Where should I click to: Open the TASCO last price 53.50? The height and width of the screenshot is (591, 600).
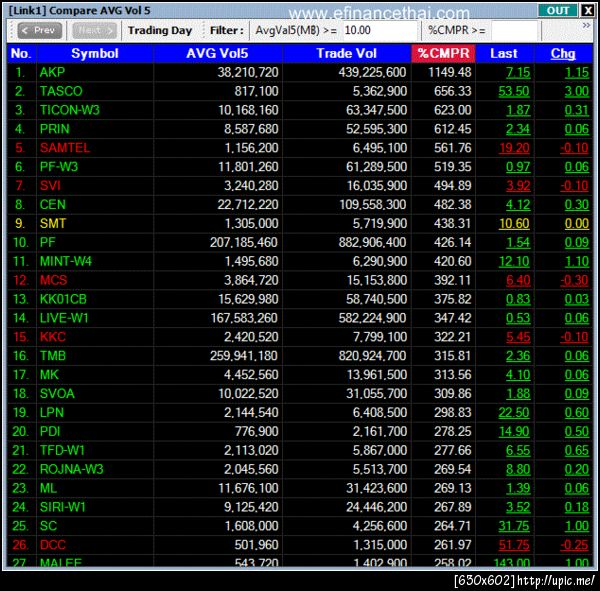pos(514,91)
